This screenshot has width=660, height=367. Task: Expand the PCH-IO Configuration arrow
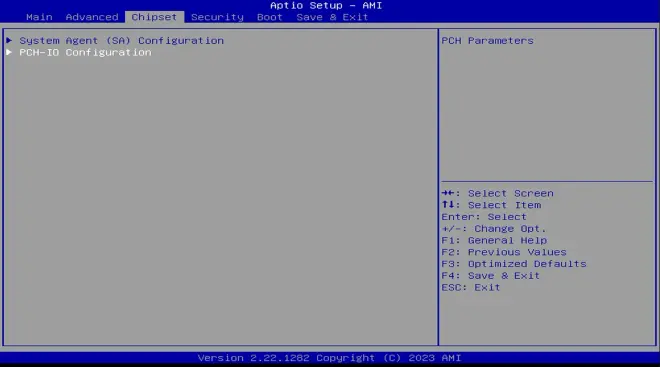[9, 52]
